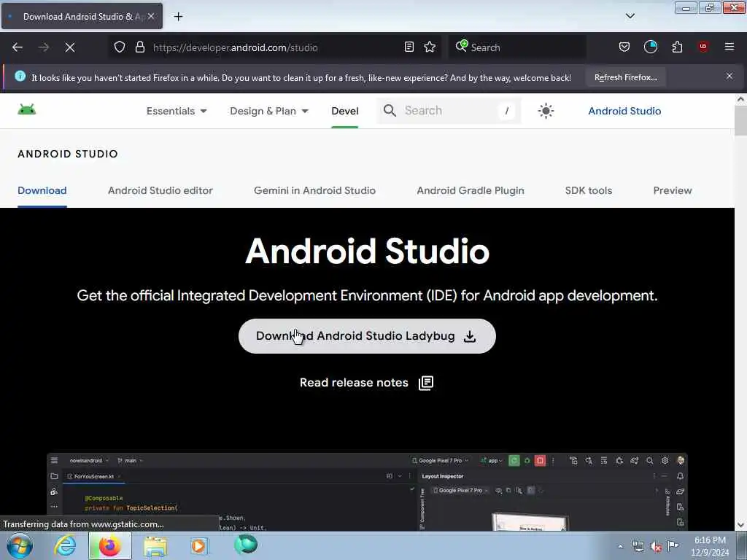Click the site Search input field
Viewport: 747px width, 560px height.
tap(449, 111)
